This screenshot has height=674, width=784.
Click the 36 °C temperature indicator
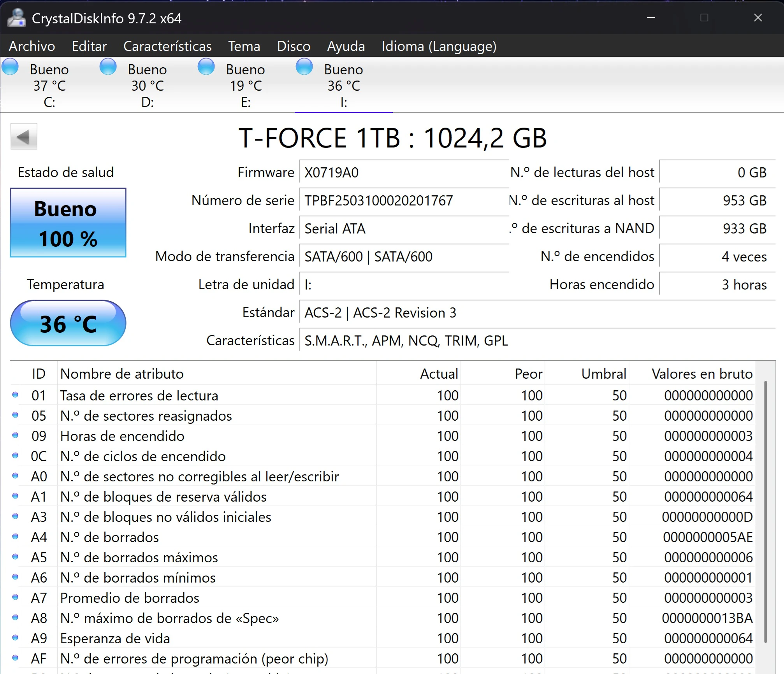coord(68,323)
